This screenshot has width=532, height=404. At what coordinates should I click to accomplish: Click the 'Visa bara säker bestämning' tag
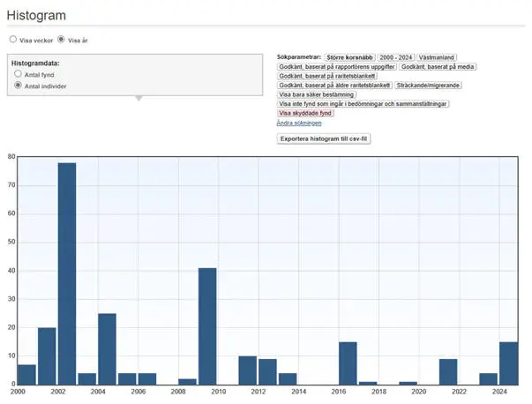point(316,94)
